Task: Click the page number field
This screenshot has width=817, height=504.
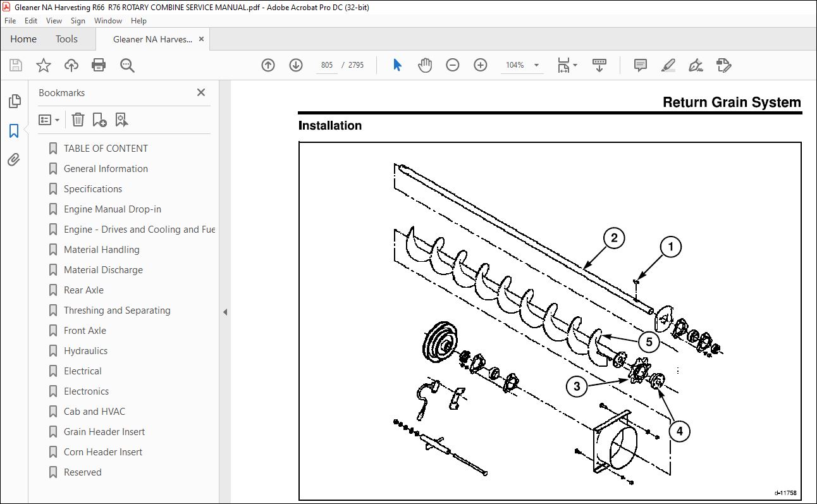Action: pos(327,65)
